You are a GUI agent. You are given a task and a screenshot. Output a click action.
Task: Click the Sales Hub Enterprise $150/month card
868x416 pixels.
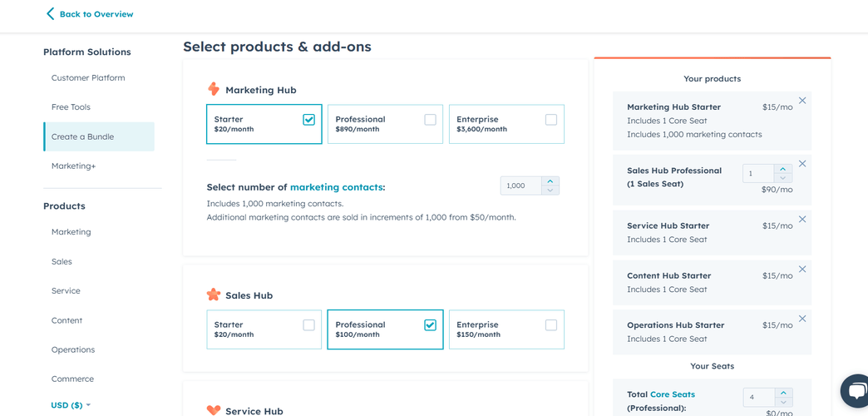(506, 329)
